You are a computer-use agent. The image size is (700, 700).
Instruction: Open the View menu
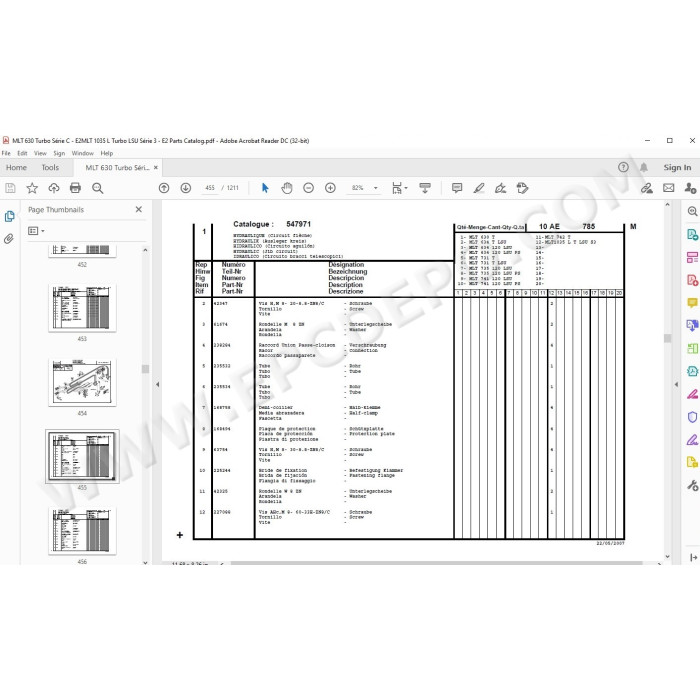point(40,153)
